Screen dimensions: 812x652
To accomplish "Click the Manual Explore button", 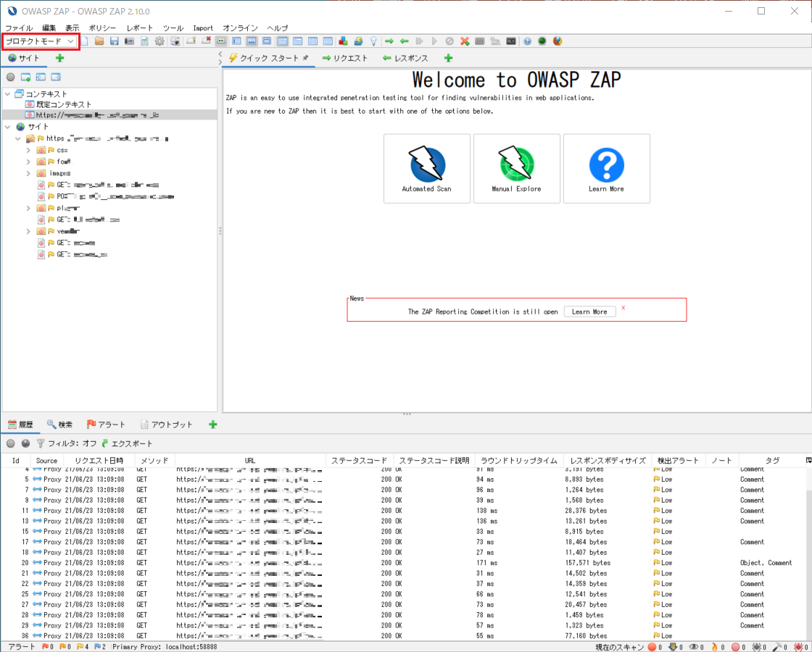I will pos(516,169).
